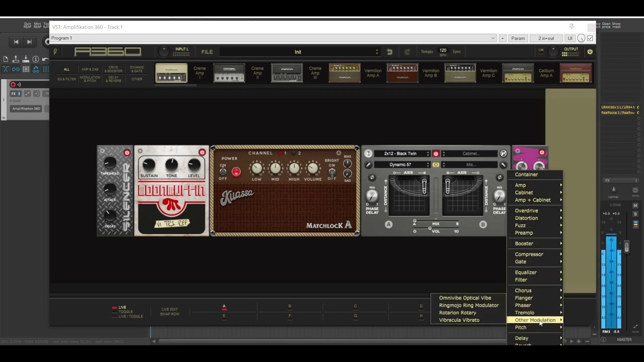Screen dimensions: 644x362
Task: Select the MODULATION & PITCH category tab
Action: (90, 79)
